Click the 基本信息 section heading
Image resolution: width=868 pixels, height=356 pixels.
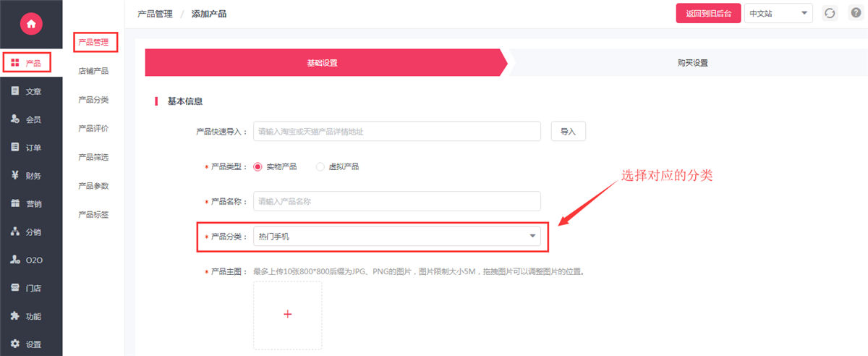tap(185, 101)
